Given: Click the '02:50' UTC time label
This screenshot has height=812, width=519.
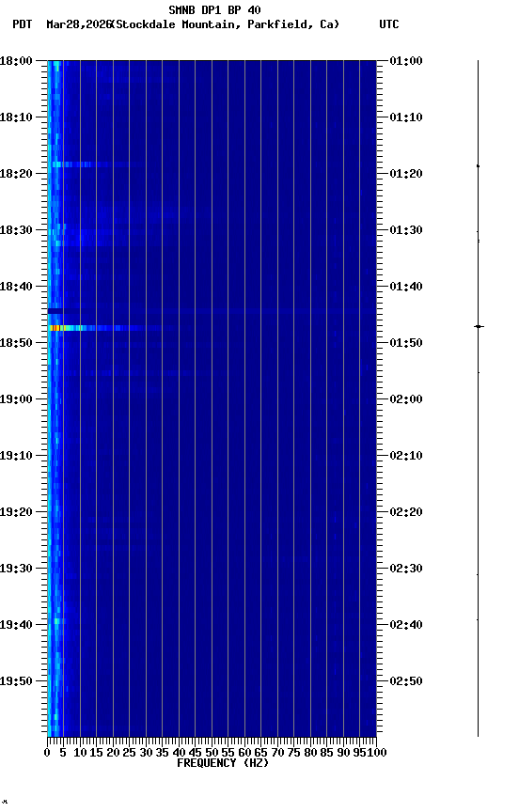Looking at the screenshot, I should click(x=406, y=681).
